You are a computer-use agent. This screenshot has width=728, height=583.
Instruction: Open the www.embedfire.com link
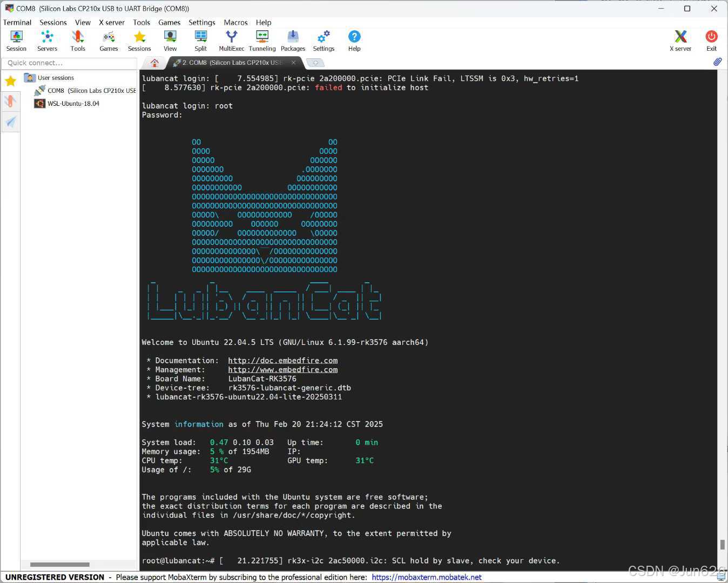pos(282,370)
